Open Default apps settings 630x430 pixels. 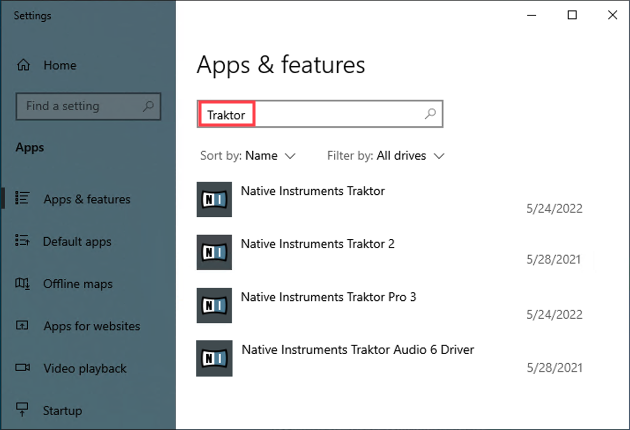point(77,242)
